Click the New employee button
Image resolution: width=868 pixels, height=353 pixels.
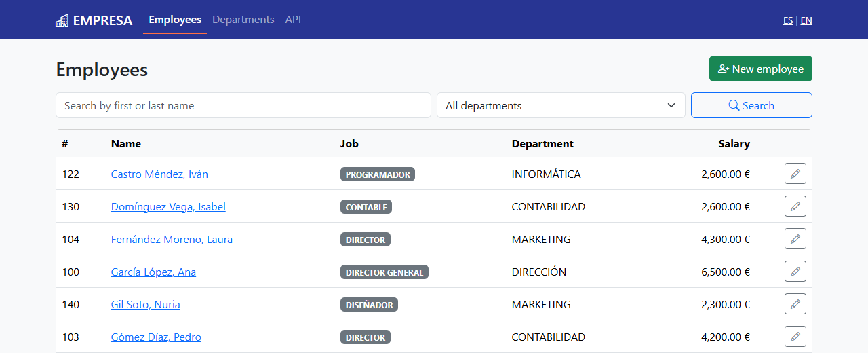[761, 69]
